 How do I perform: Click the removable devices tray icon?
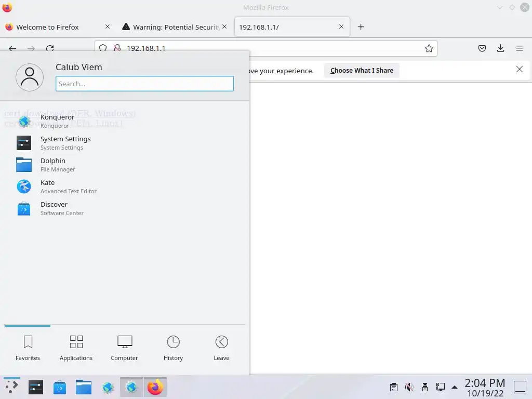[425, 387]
